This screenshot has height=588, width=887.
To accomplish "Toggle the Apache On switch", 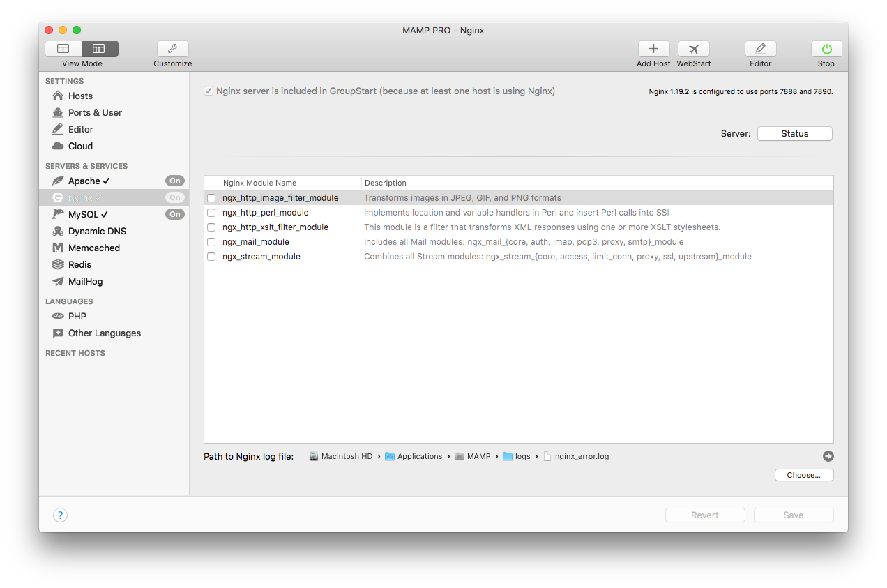I will pyautogui.click(x=174, y=181).
